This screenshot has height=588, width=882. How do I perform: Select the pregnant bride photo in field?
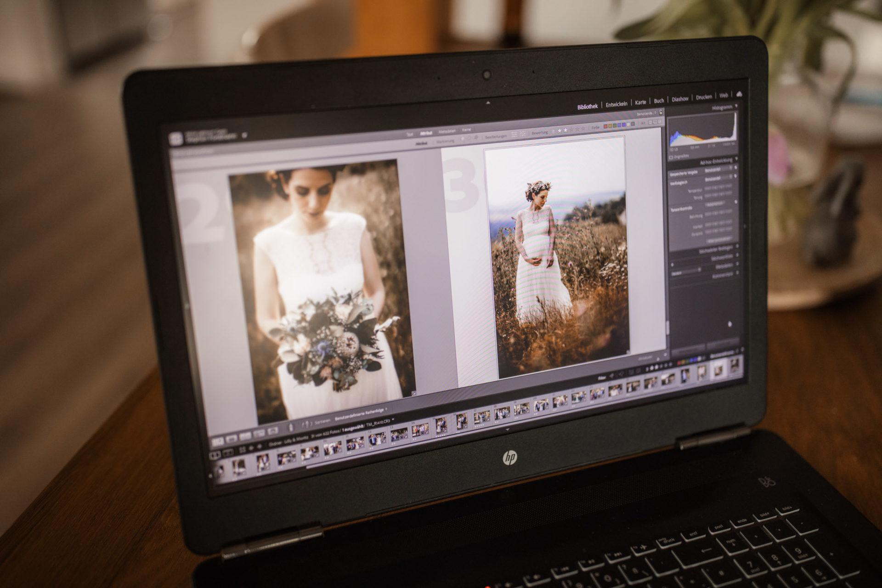pyautogui.click(x=557, y=258)
